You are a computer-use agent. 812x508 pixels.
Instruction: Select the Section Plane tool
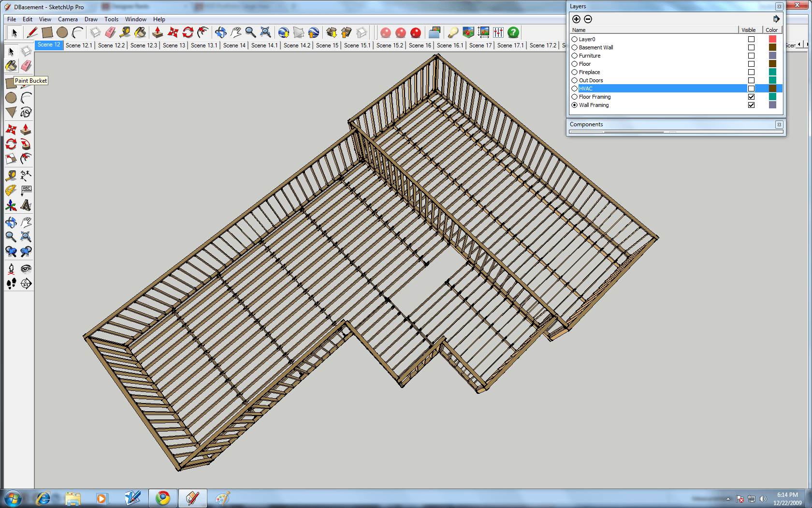click(26, 284)
